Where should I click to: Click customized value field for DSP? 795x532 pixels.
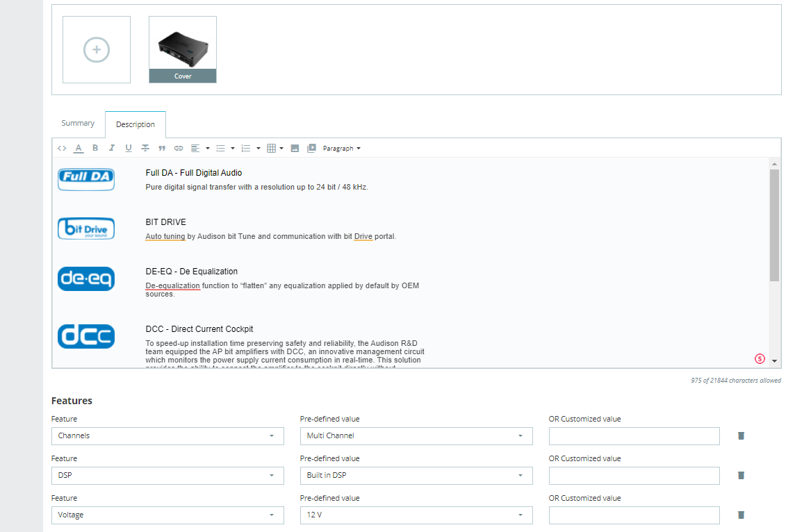(634, 475)
